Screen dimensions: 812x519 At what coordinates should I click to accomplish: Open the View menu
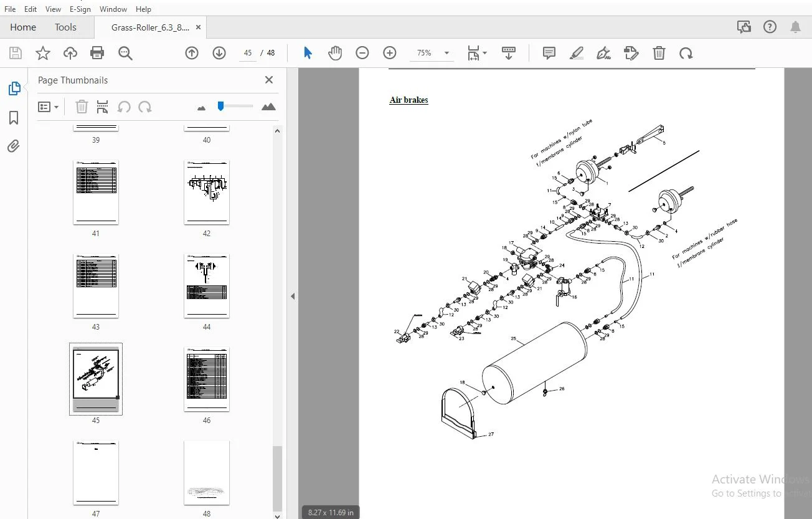(54, 9)
